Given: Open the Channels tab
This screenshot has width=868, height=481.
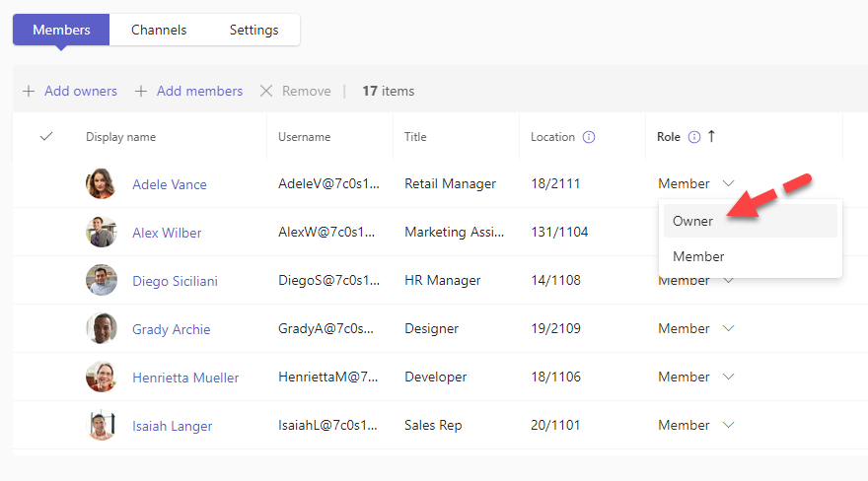Looking at the screenshot, I should click(x=159, y=30).
